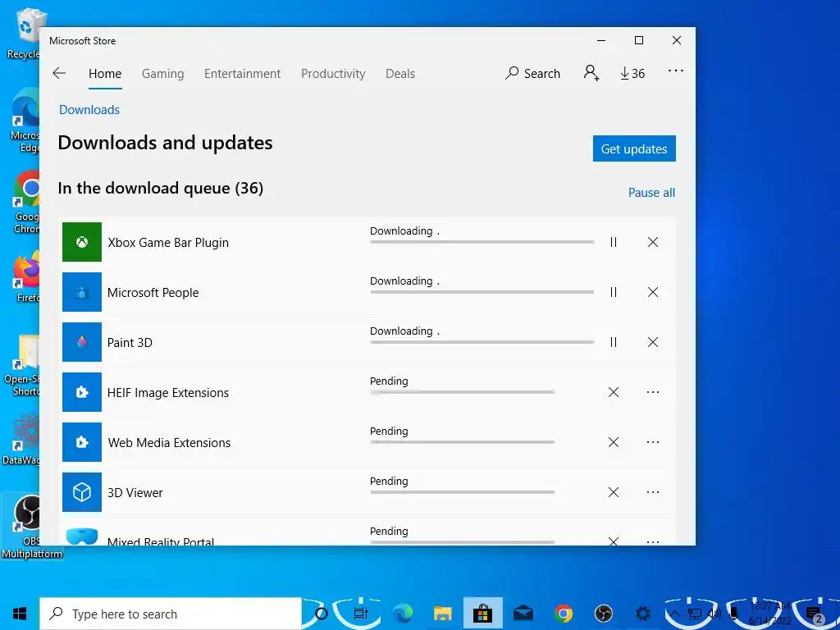Click the 3D Viewer app icon
Image resolution: width=840 pixels, height=630 pixels.
[x=82, y=492]
